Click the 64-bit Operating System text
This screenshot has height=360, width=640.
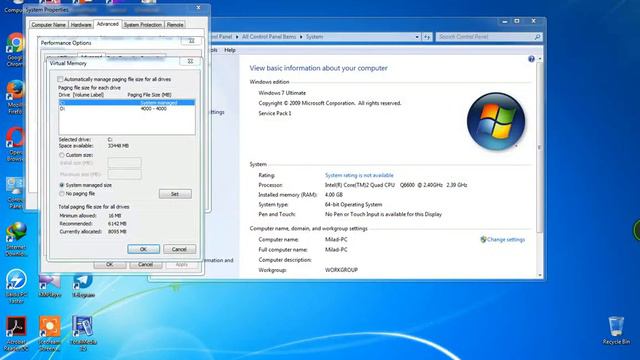tap(353, 204)
